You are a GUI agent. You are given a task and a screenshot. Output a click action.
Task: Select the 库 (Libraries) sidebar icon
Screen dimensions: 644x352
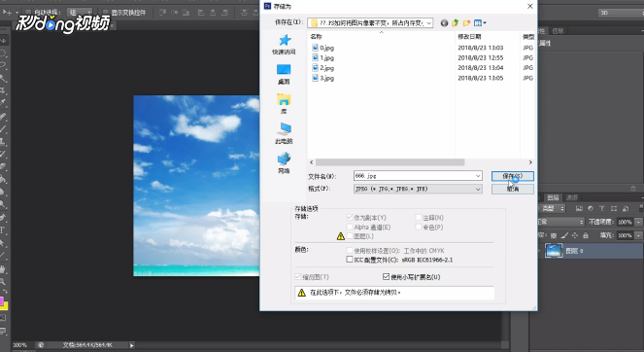tap(284, 104)
